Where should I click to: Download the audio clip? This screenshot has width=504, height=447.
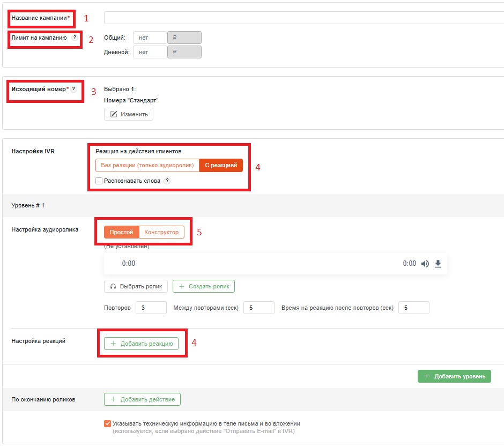tap(438, 264)
